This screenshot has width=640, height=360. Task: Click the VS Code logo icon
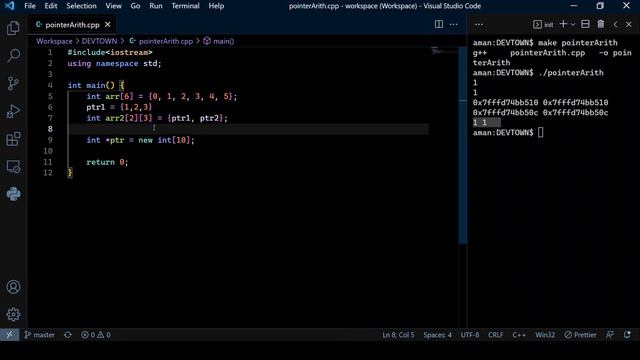pos(9,6)
